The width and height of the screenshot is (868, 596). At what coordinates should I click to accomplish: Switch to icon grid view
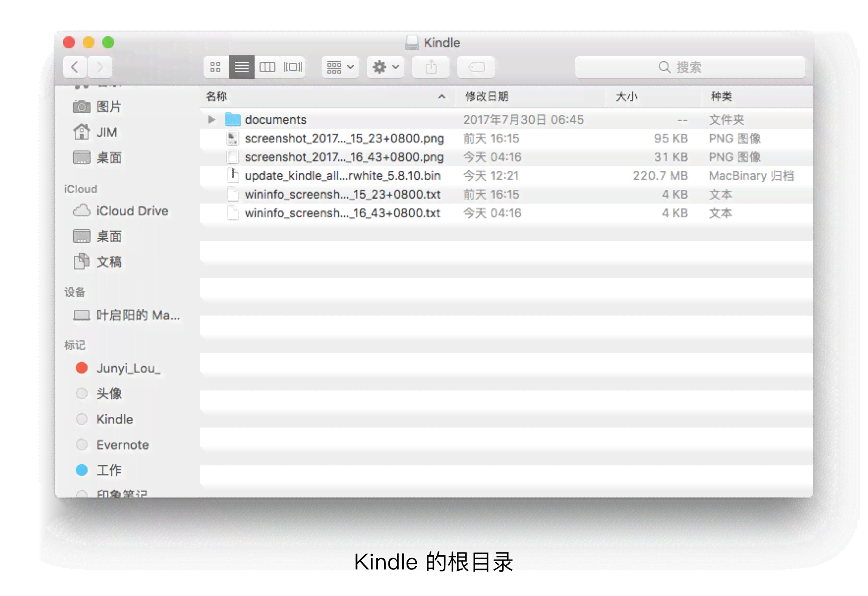pyautogui.click(x=216, y=67)
